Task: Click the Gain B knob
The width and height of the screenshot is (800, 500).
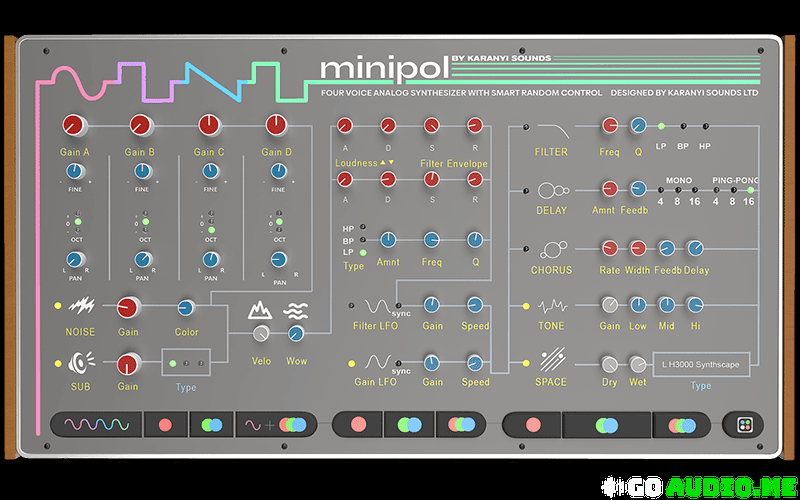Action: click(141, 125)
